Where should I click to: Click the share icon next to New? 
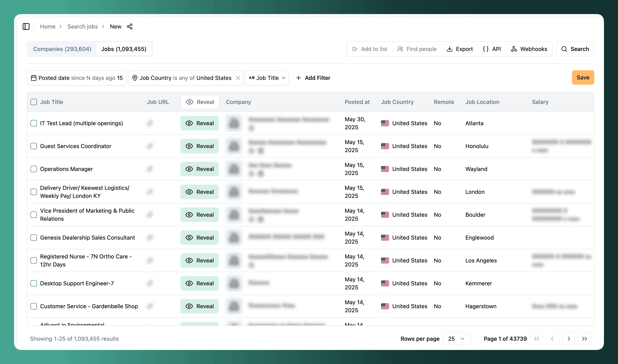[x=130, y=26]
